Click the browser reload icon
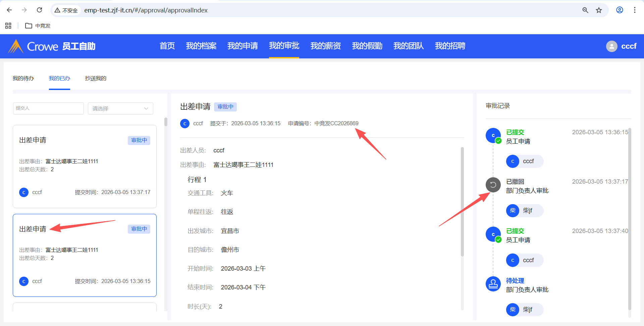Viewport: 644px width, 326px height. tap(40, 10)
